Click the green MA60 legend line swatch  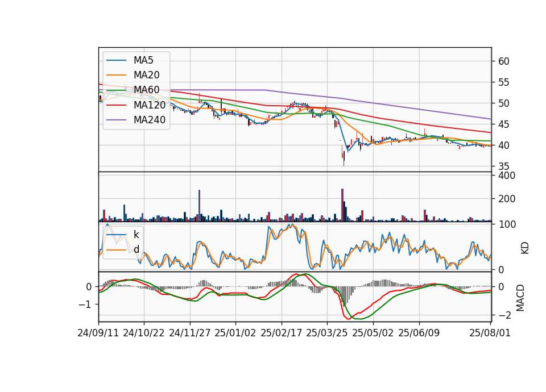click(x=116, y=90)
